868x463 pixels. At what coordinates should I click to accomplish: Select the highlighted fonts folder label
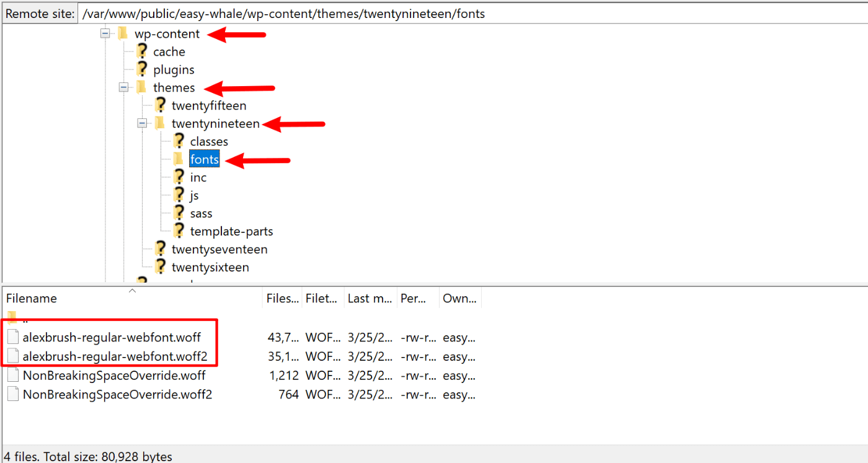205,160
